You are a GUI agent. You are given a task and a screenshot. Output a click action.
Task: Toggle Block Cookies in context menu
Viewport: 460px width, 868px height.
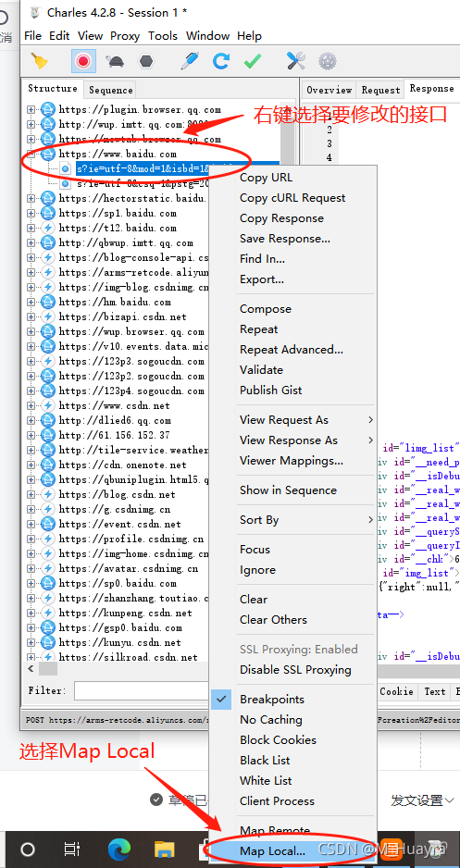pyautogui.click(x=292, y=740)
